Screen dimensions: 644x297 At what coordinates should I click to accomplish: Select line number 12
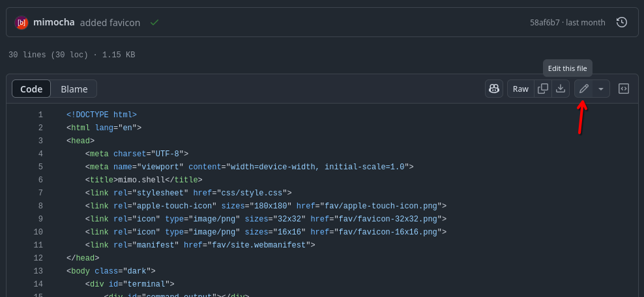point(38,258)
